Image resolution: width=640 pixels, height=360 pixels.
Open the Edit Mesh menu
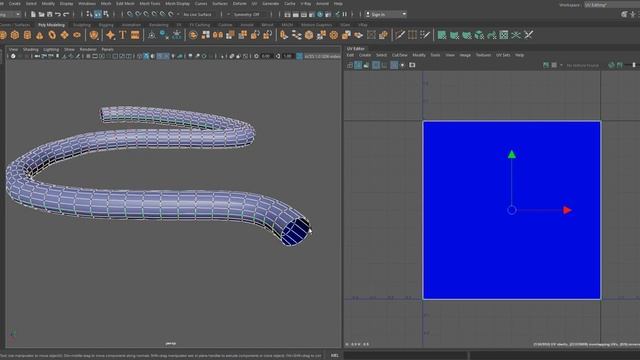tap(125, 4)
